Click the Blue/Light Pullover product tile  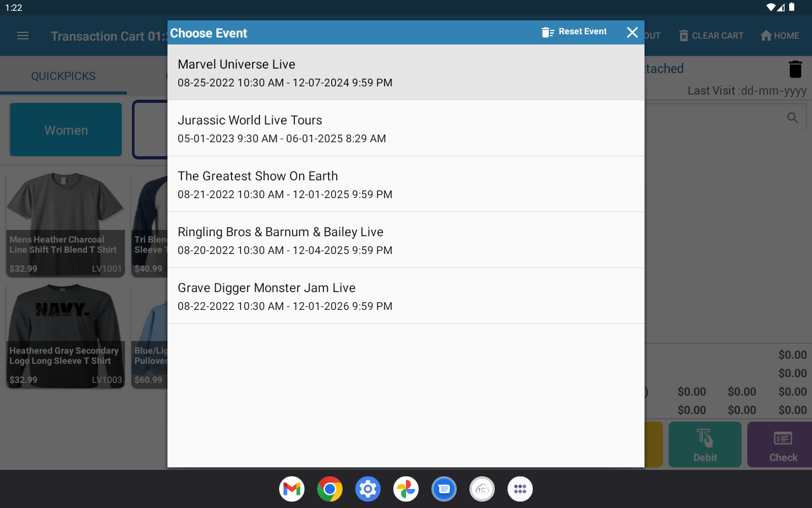(x=150, y=336)
